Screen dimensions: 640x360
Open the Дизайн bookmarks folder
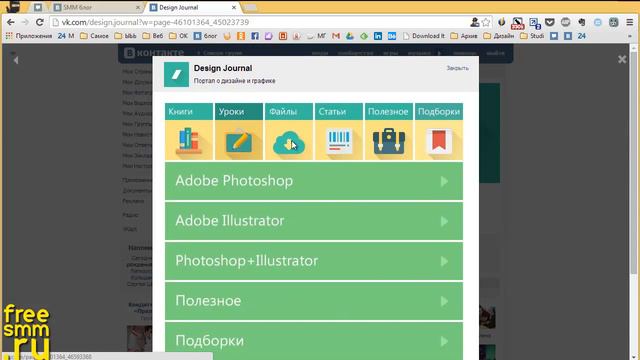[499, 36]
